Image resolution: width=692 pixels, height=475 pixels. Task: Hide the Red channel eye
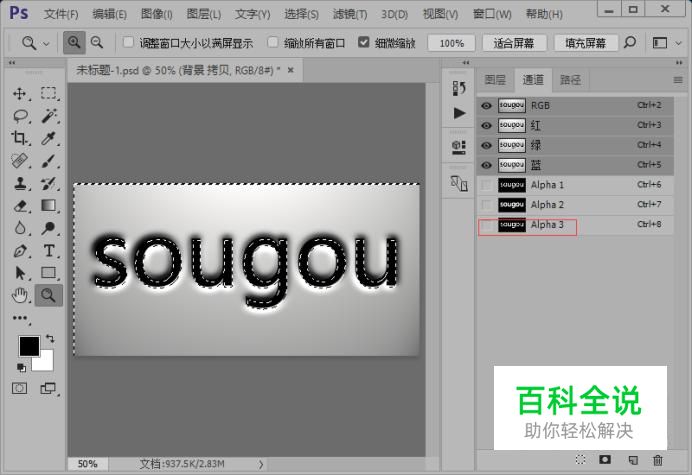(486, 125)
